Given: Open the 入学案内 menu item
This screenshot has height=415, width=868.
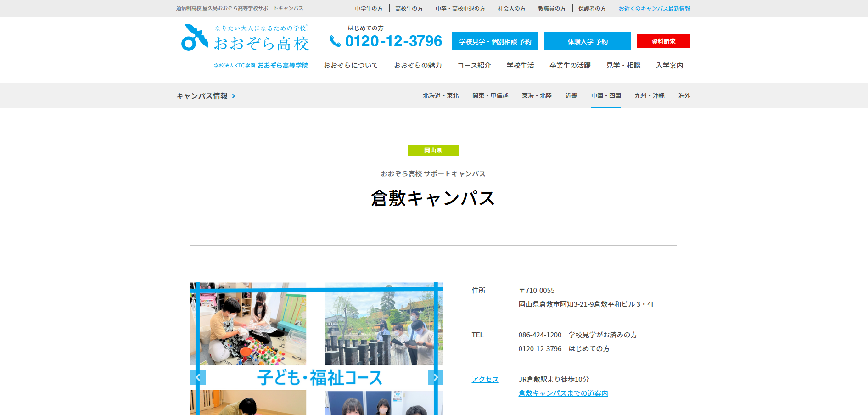Looking at the screenshot, I should pos(669,66).
